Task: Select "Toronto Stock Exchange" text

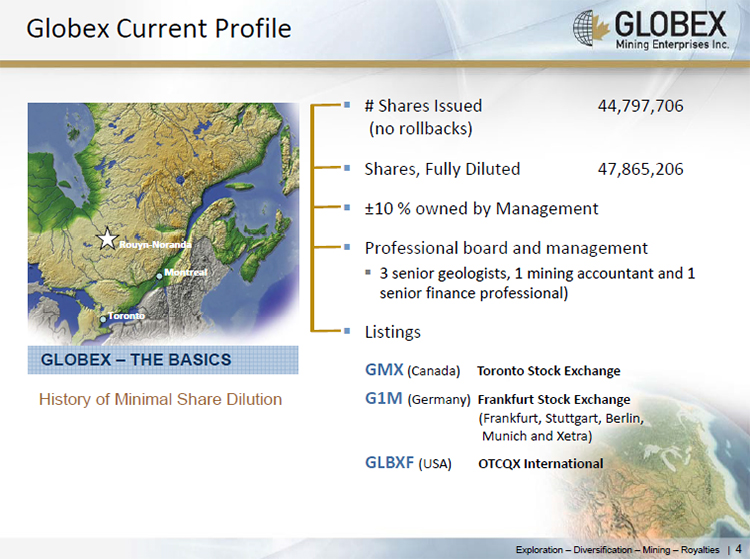Action: tap(549, 371)
